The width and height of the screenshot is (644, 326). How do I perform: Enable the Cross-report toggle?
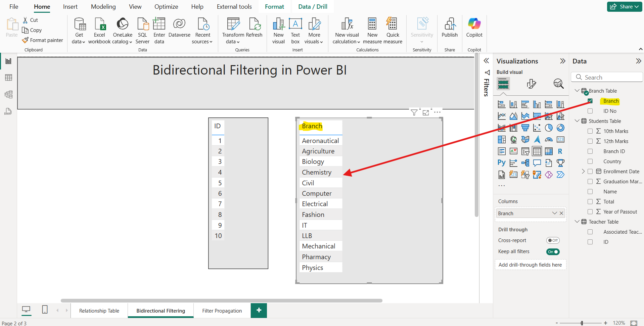pos(553,240)
